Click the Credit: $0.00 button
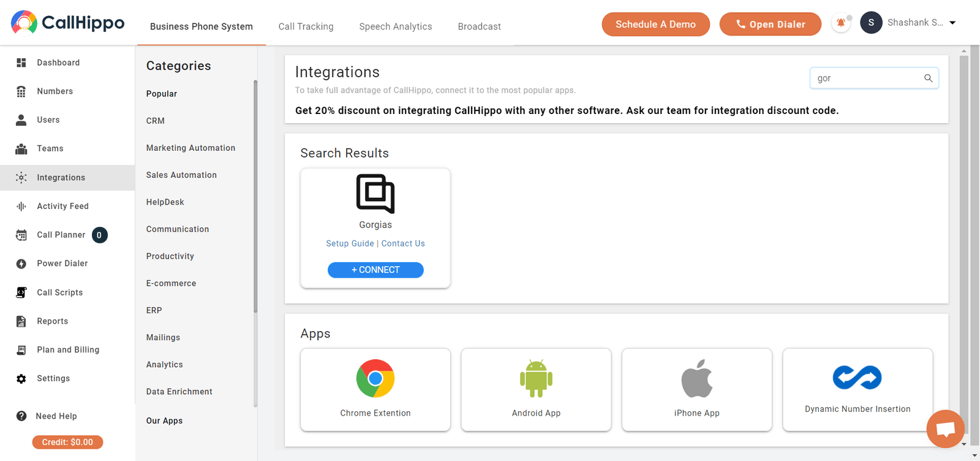The width and height of the screenshot is (980, 461). coord(67,442)
